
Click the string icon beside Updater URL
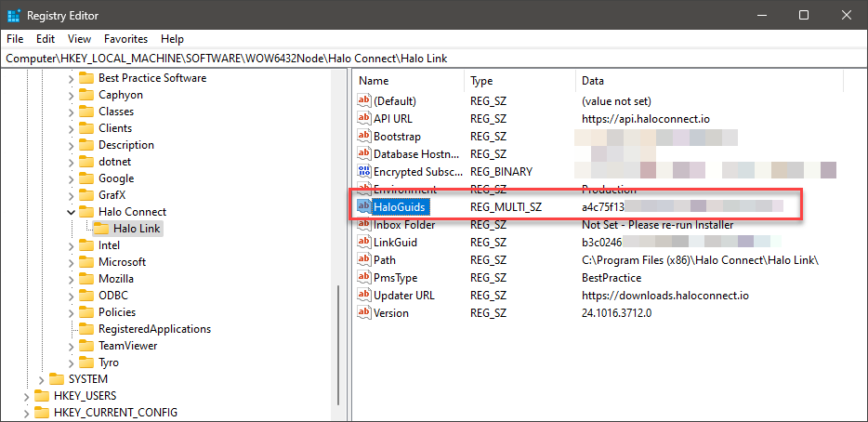coord(363,296)
